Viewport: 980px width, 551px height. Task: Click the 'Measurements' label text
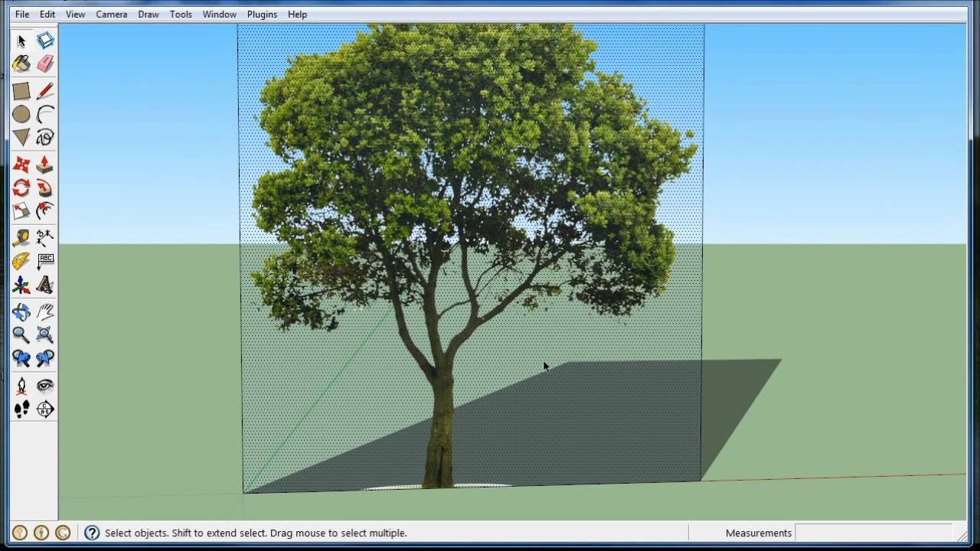pos(759,533)
